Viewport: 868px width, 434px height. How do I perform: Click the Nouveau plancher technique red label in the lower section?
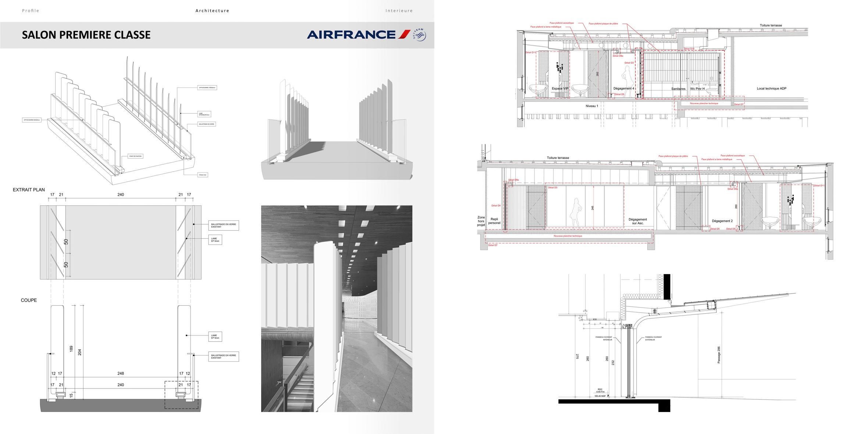(568, 236)
